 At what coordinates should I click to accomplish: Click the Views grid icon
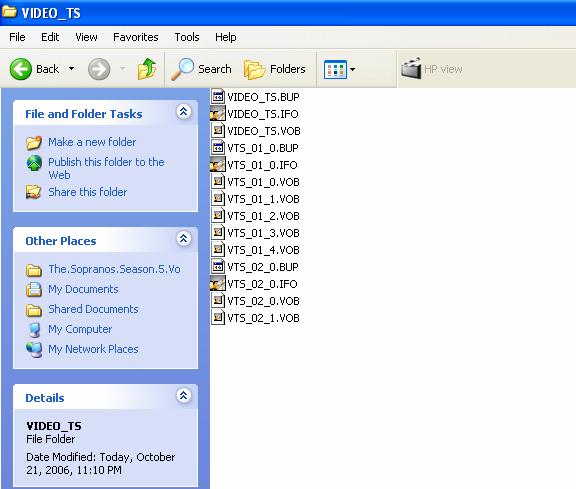coord(335,69)
